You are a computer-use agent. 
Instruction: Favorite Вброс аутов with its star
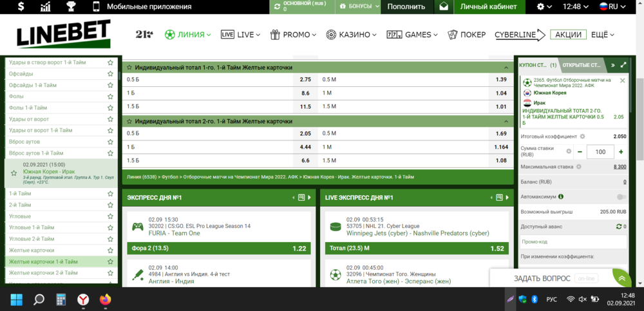(x=110, y=142)
